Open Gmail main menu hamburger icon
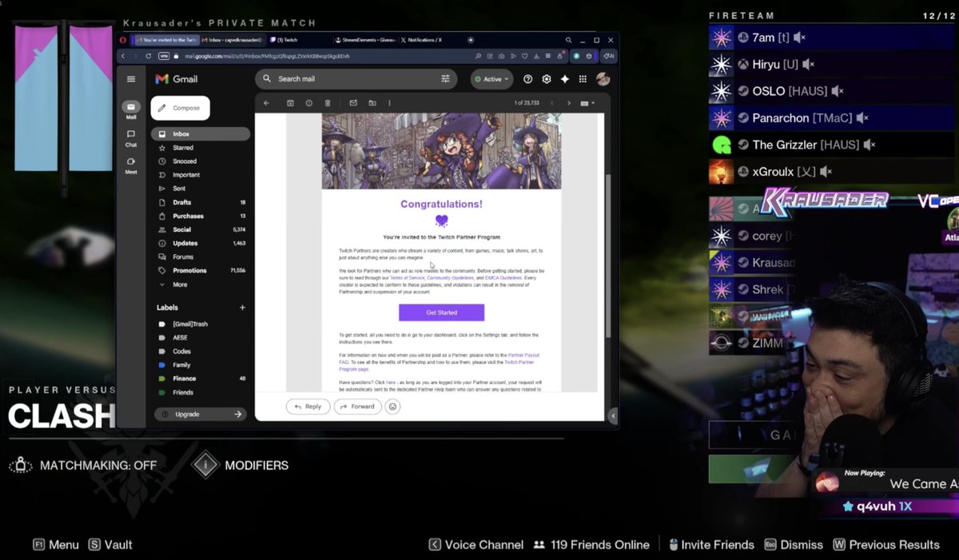The width and height of the screenshot is (959, 560). click(131, 79)
